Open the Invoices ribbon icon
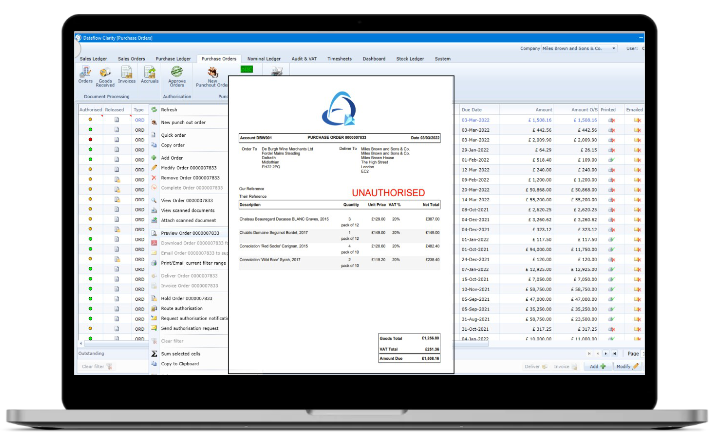 127,75
